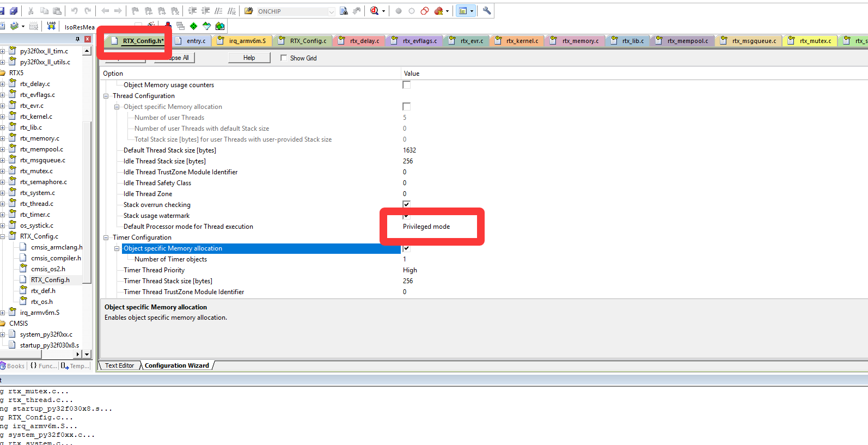Screen dimensions: 868x445
Task: Open the Functions panel tab
Action: (43, 366)
